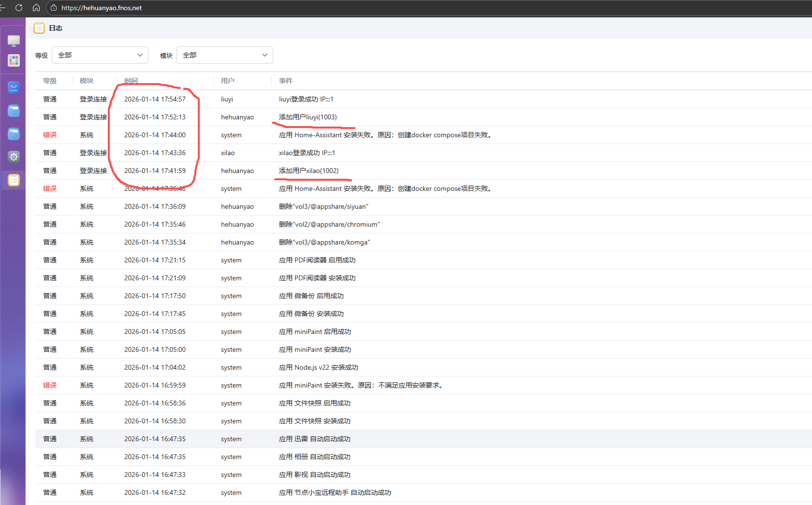The height and width of the screenshot is (505, 812).
Task: Select '应用 Node.js v22 安装成功' entry
Action: (319, 367)
